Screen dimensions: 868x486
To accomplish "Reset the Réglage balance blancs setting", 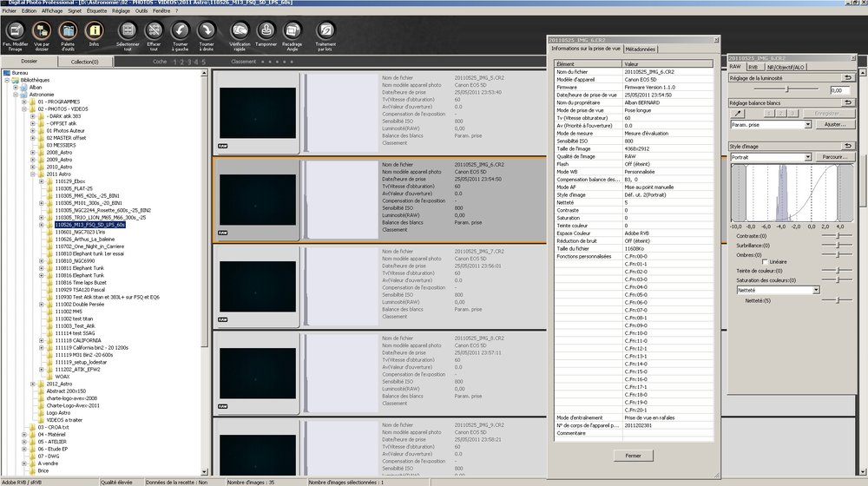I will click(x=847, y=102).
